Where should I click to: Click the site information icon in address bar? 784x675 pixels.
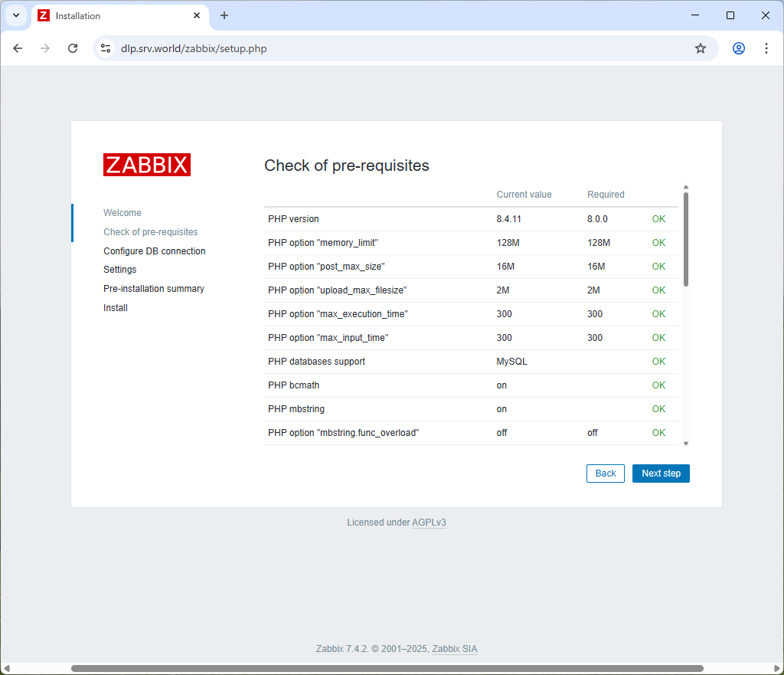point(106,48)
